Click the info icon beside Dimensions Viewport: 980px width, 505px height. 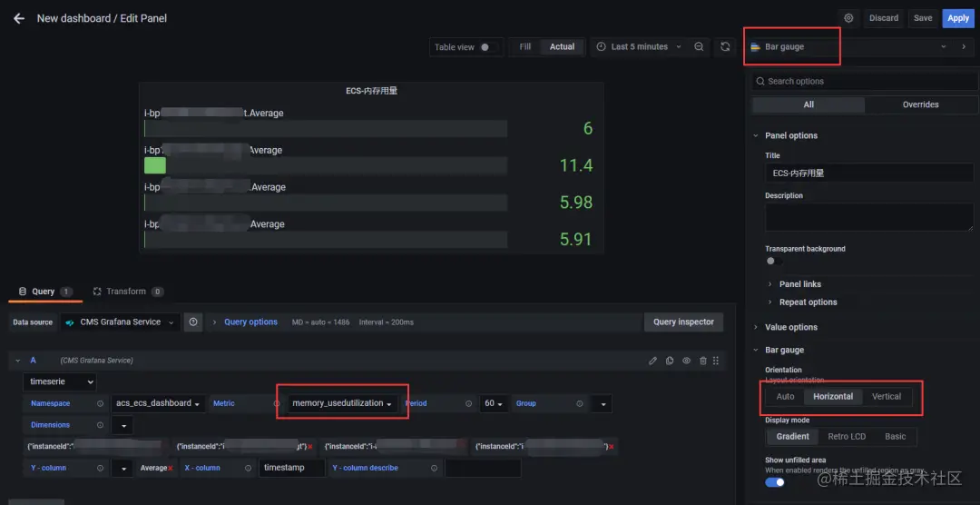100,425
